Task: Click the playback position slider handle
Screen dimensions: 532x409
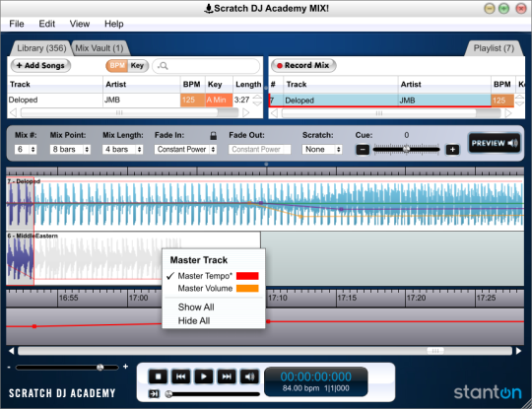Action: pos(168,394)
